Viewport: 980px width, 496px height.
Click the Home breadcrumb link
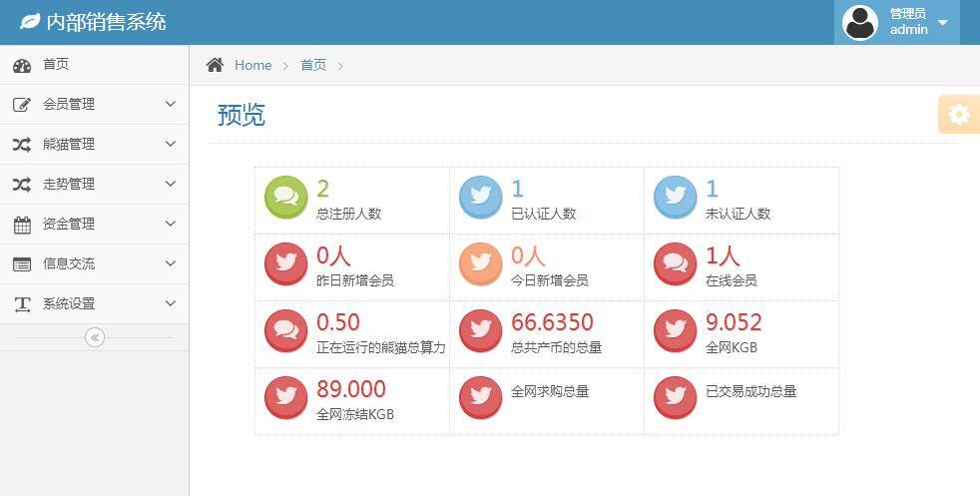pyautogui.click(x=252, y=65)
